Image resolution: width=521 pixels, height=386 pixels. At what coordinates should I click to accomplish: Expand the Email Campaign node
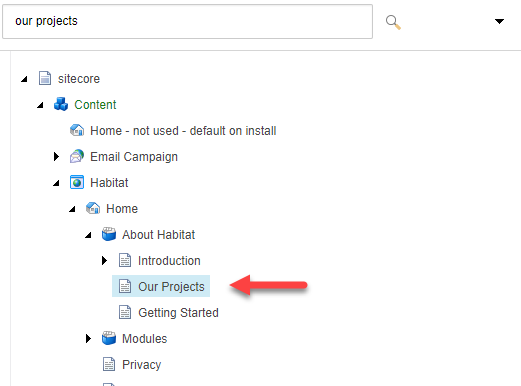point(56,156)
